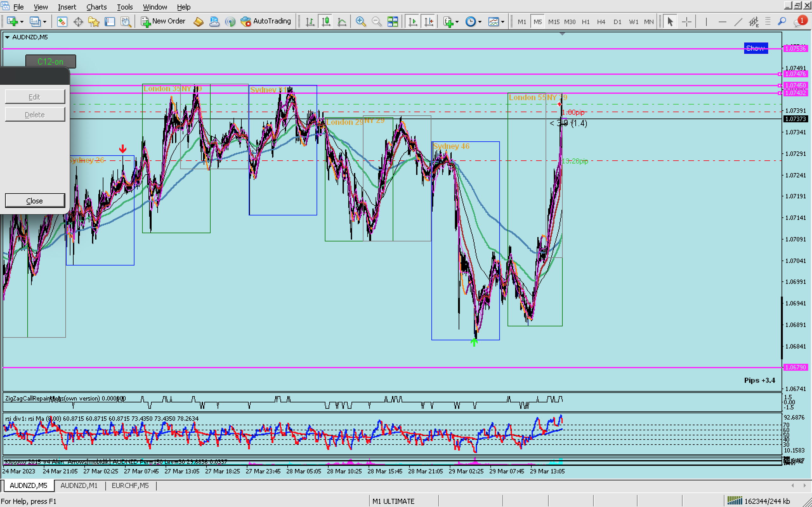
Task: Open the notifications chat bubble icon
Action: point(800,22)
